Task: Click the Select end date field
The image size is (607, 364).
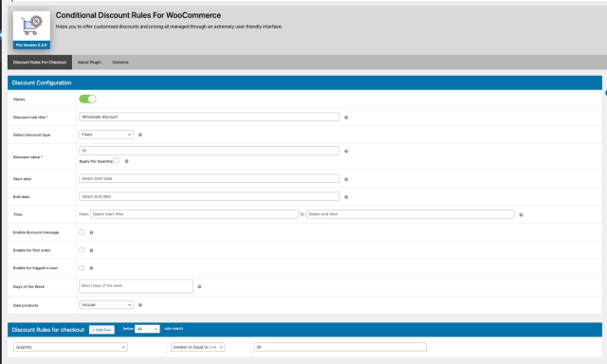Action: tap(209, 196)
